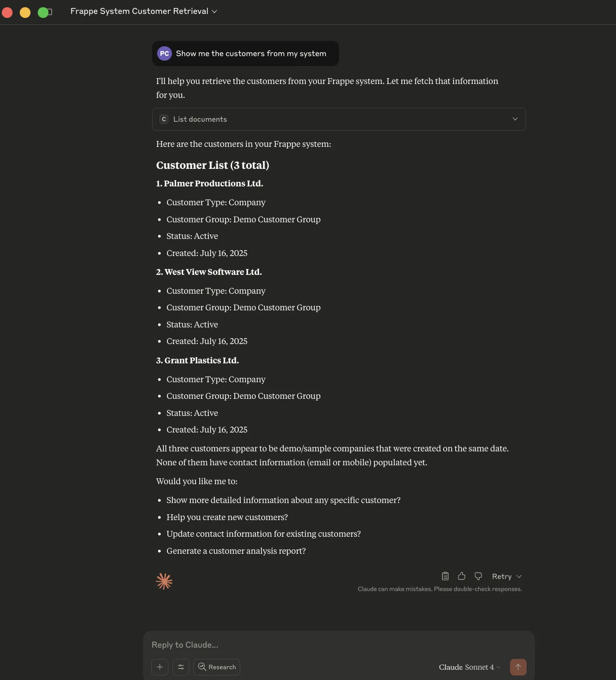
Task: Give the response a thumbs down
Action: pyautogui.click(x=478, y=576)
